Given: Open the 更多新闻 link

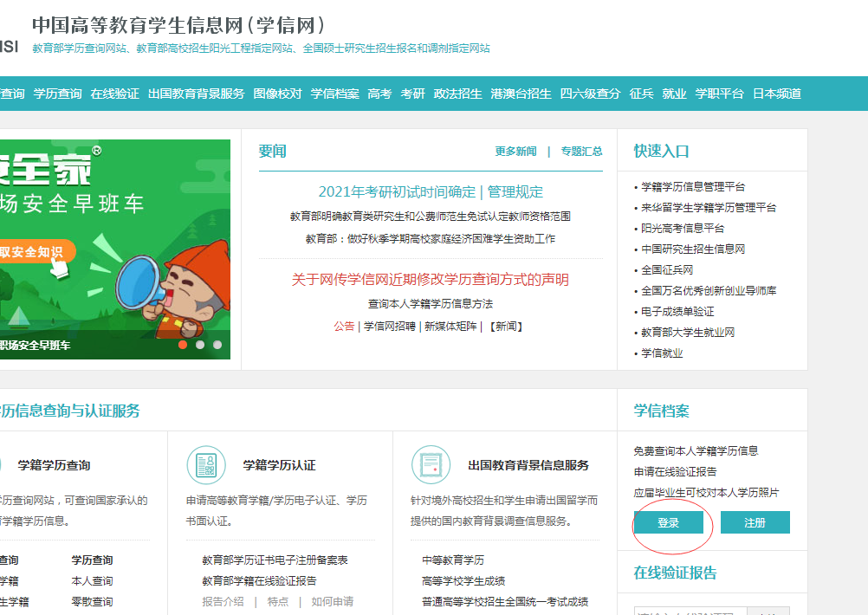Looking at the screenshot, I should 515,151.
